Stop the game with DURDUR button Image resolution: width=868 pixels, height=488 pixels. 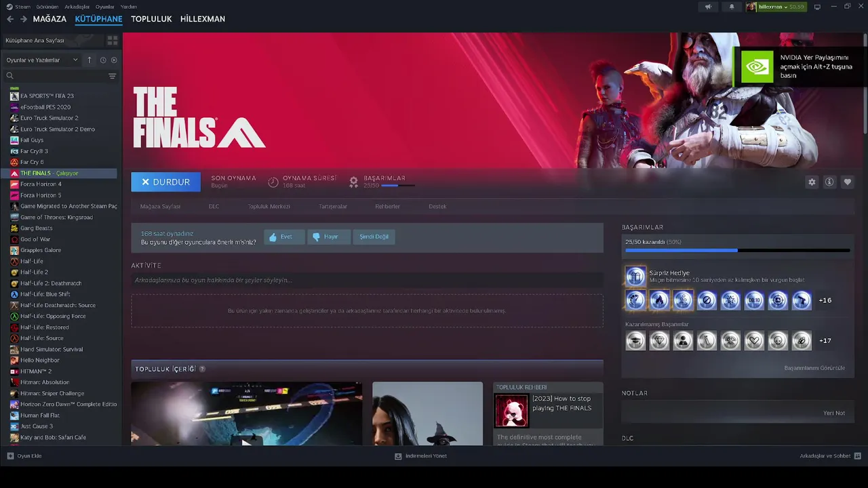pos(165,182)
